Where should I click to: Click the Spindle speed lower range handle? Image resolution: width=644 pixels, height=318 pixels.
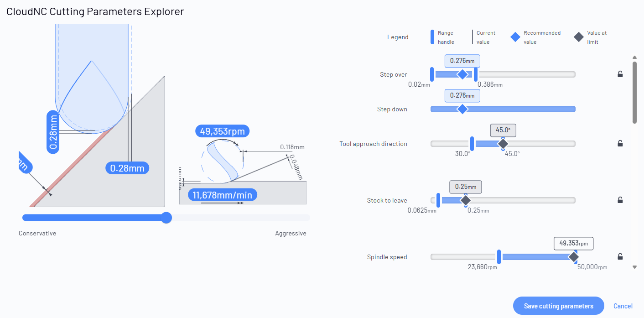click(x=499, y=257)
